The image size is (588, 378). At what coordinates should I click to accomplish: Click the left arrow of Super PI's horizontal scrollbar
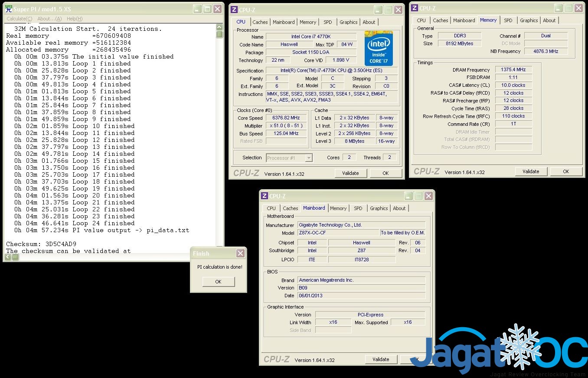click(8, 257)
